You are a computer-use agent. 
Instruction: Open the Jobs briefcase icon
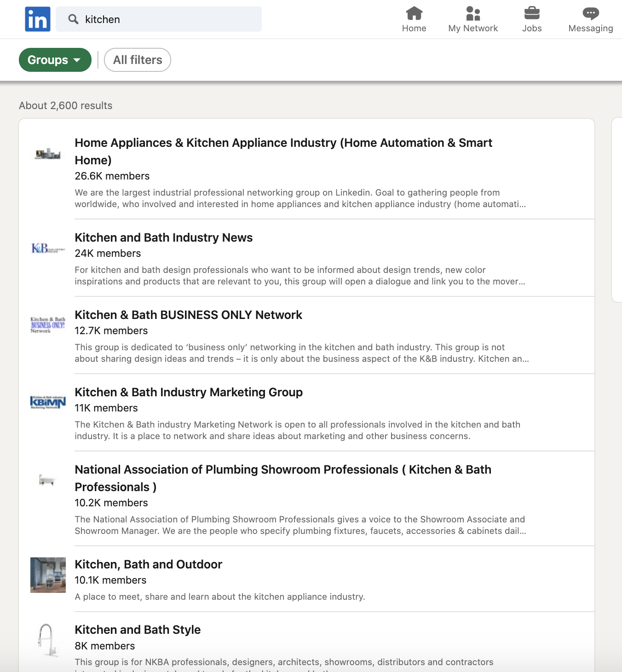tap(532, 13)
